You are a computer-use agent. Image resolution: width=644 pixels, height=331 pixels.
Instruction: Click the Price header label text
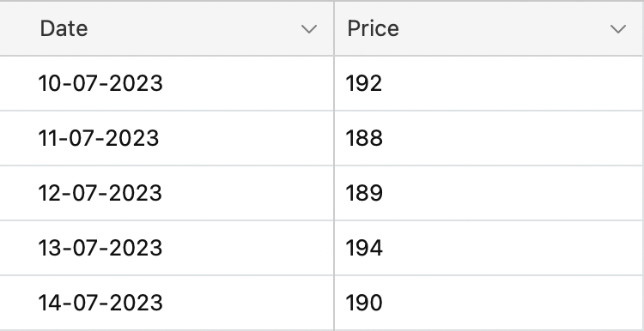[x=373, y=28]
